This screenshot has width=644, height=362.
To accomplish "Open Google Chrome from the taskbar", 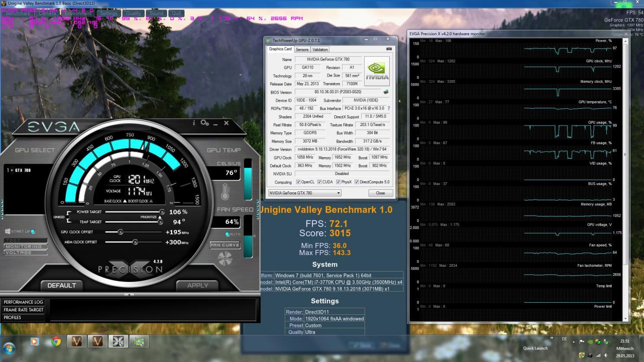I will 56,342.
